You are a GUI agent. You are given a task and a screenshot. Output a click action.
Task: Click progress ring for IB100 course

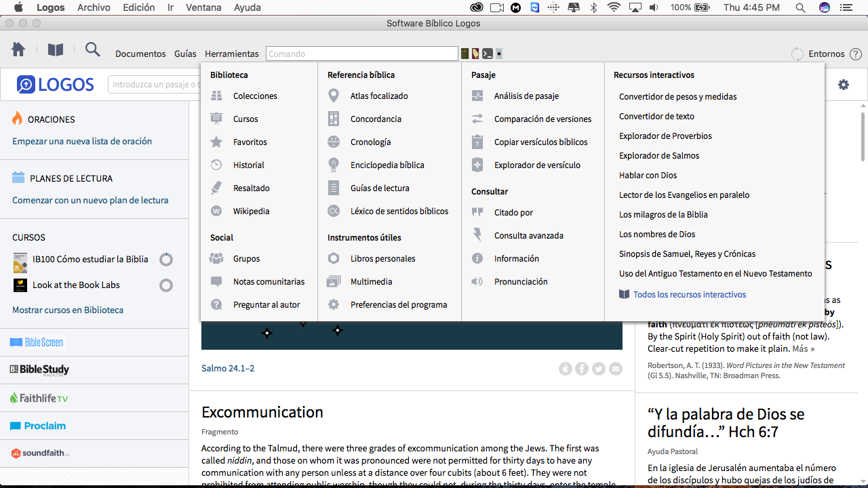tap(166, 260)
